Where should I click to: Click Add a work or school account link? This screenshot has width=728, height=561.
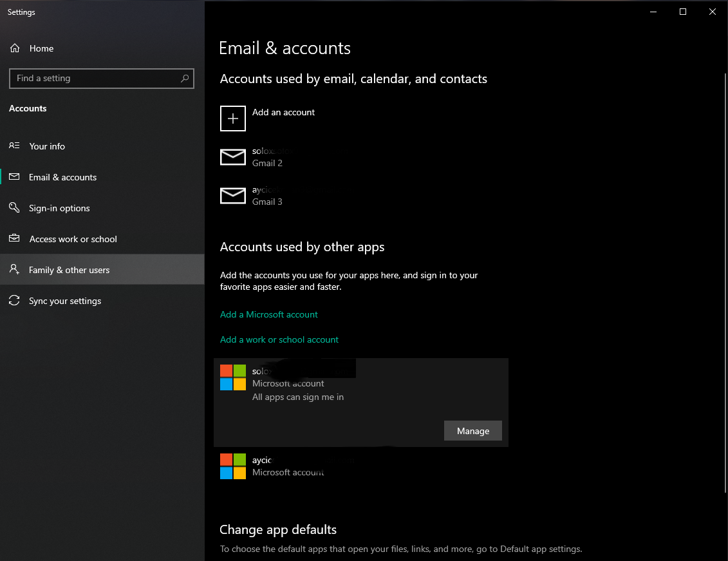pos(279,339)
